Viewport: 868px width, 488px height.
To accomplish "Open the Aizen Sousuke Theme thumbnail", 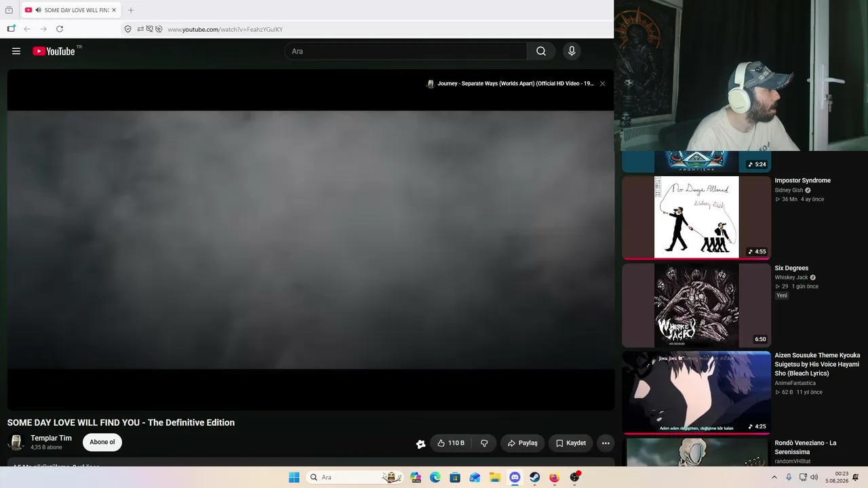I will pyautogui.click(x=696, y=392).
